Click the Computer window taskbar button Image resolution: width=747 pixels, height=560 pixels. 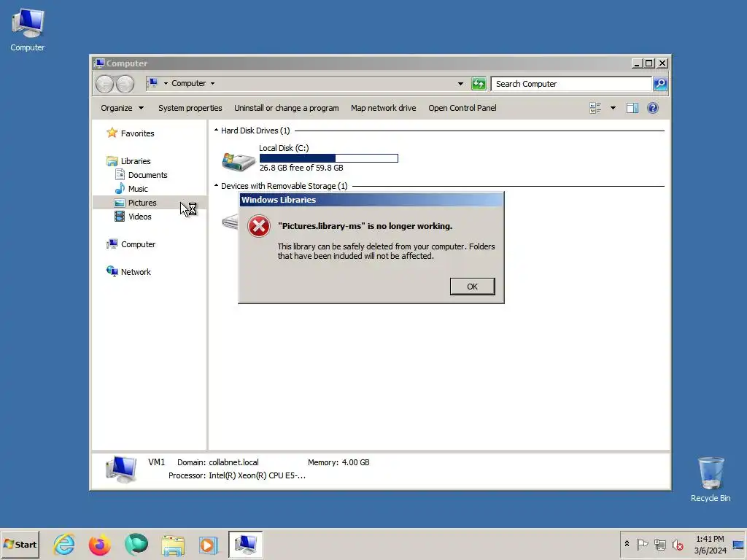click(x=245, y=544)
